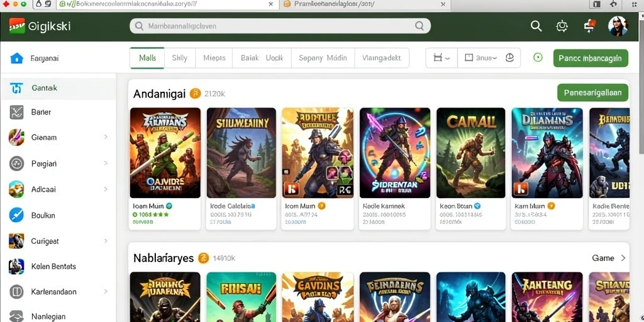
Task: Click the Oigikski logo icon in the header
Action: click(17, 26)
